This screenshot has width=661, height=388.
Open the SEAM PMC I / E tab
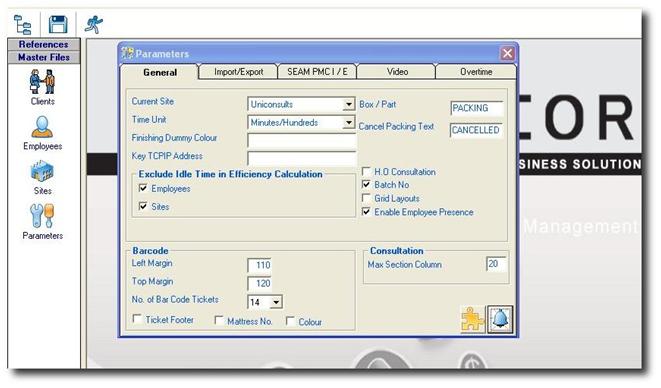pos(317,72)
